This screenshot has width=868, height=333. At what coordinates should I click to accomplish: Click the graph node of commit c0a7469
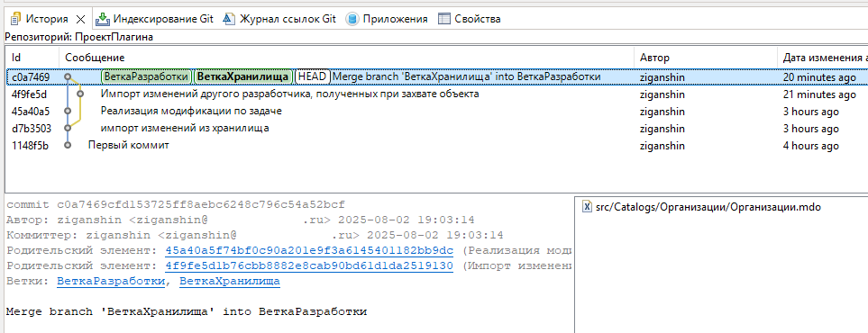[x=68, y=76]
